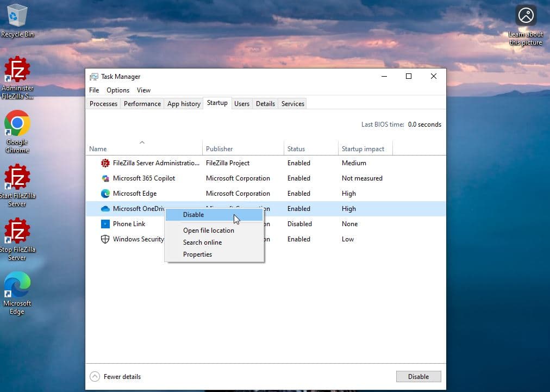Choose Disable in the context menu
This screenshot has width=550, height=392.
193,215
